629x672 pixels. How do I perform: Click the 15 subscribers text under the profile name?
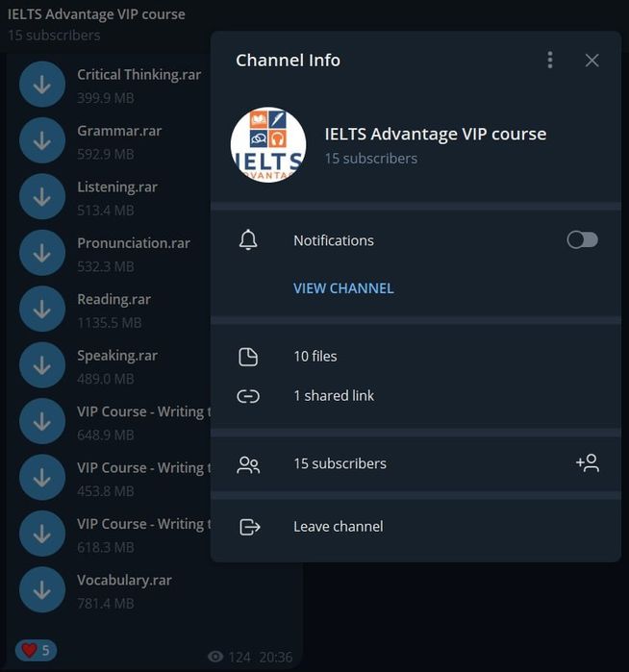(x=371, y=159)
